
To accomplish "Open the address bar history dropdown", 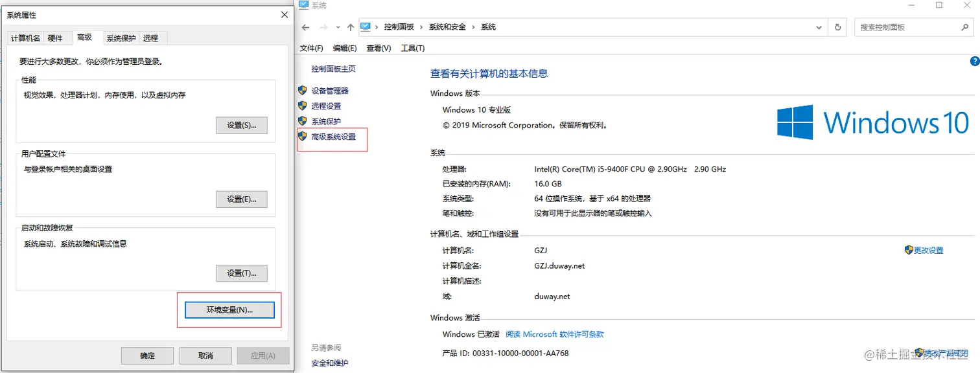I will pos(820,27).
